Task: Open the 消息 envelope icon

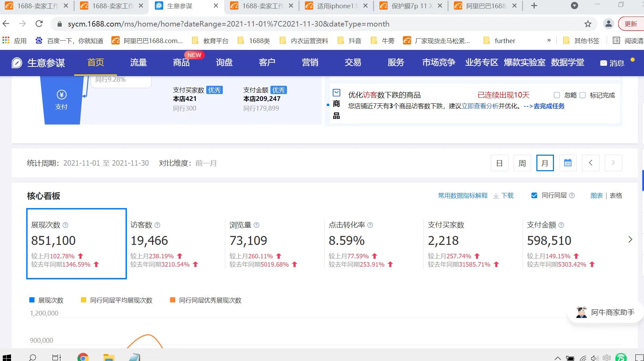Action: 603,63
